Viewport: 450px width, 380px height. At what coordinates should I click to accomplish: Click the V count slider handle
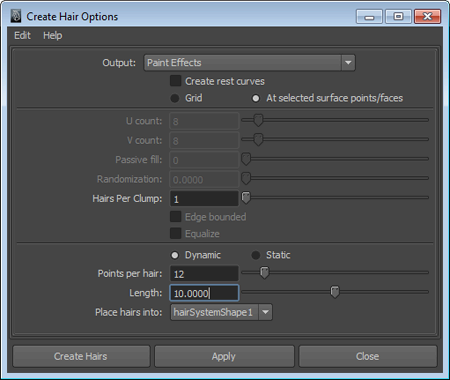[x=258, y=139]
